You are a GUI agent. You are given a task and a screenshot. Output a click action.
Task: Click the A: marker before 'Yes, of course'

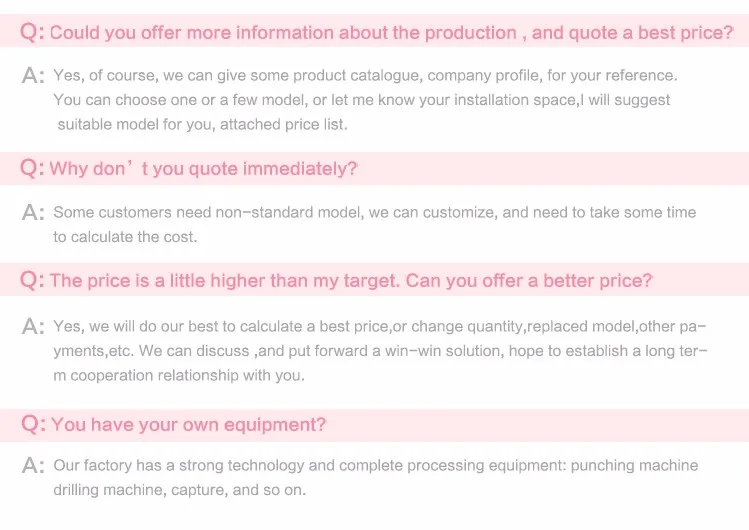pos(33,76)
